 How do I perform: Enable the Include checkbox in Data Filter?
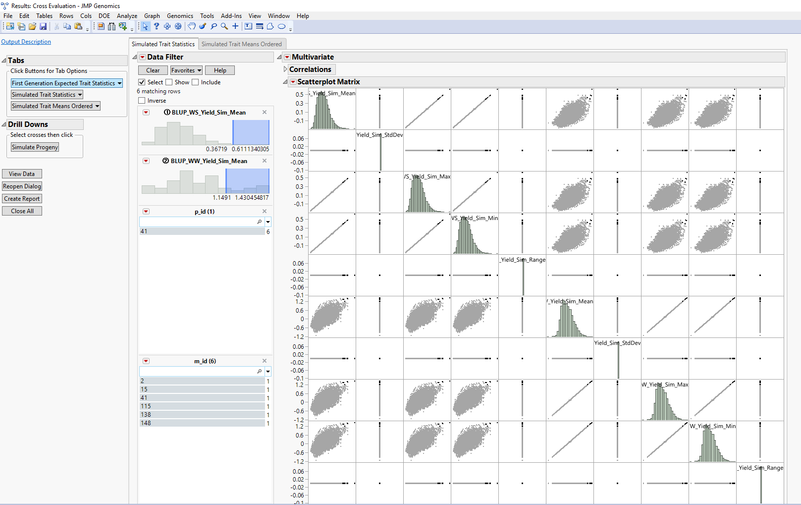[x=195, y=82]
